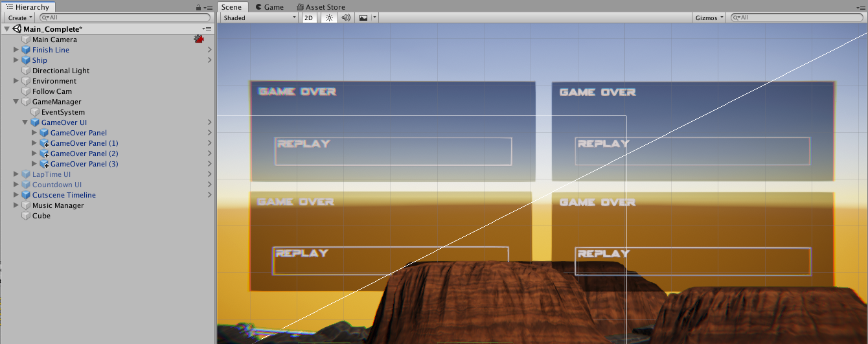Collapse the GameOver UI object
The height and width of the screenshot is (344, 868).
(x=25, y=122)
